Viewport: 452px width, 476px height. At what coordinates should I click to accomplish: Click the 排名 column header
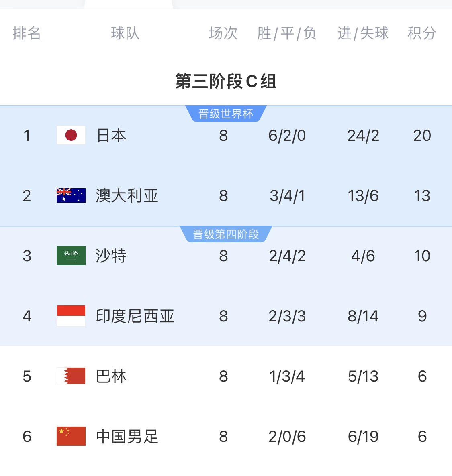27,33
